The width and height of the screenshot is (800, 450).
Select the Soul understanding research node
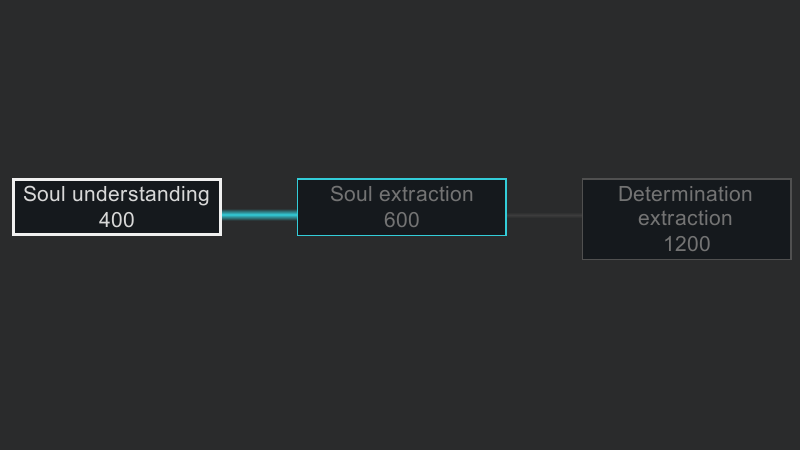117,207
